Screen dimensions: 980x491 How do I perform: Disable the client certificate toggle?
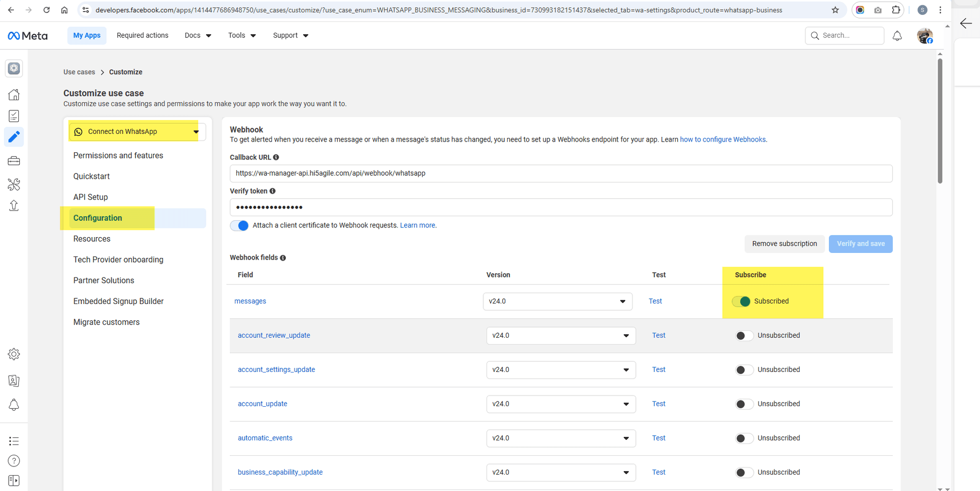tap(239, 226)
